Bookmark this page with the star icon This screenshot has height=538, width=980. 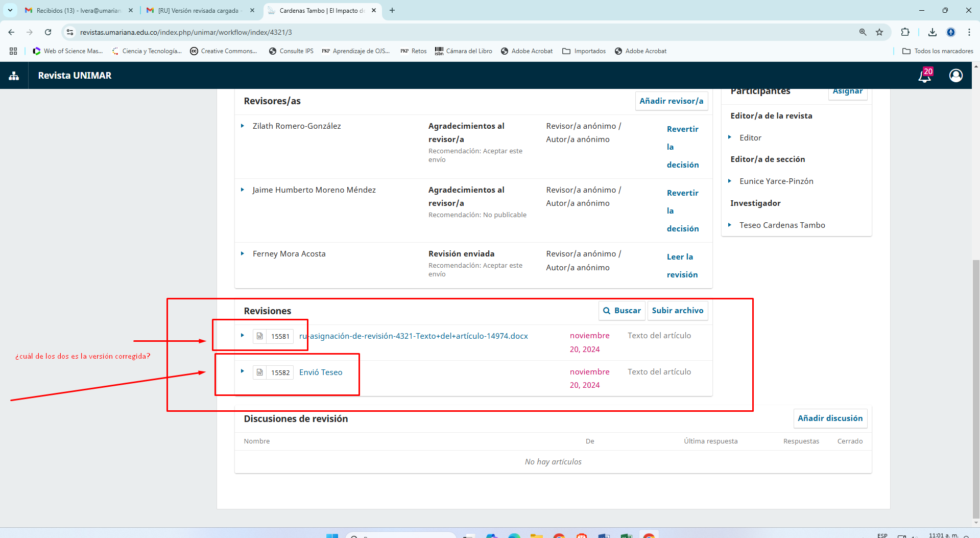[x=879, y=32]
